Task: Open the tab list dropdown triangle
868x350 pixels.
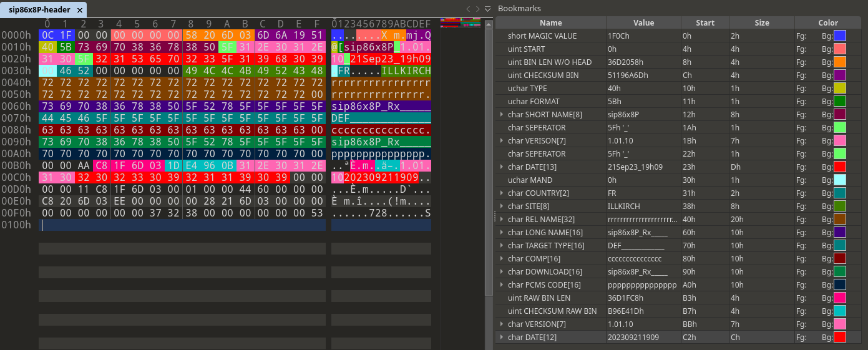Action: click(x=488, y=9)
